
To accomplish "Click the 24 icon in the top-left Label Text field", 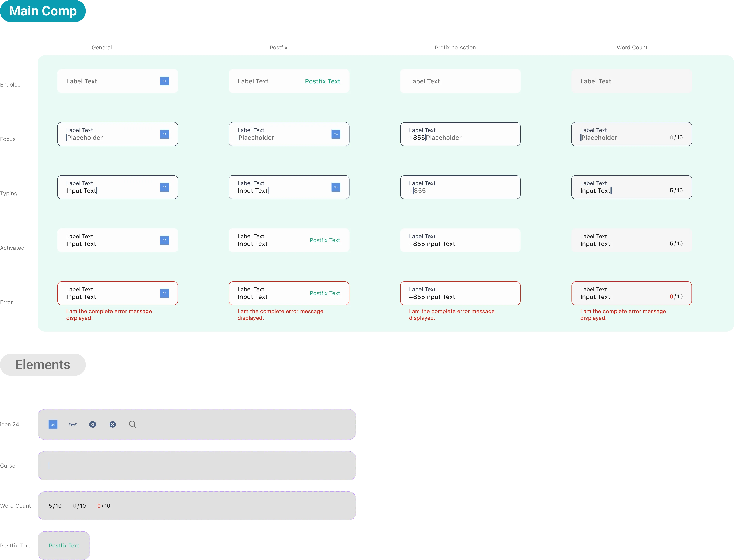I will [x=165, y=81].
